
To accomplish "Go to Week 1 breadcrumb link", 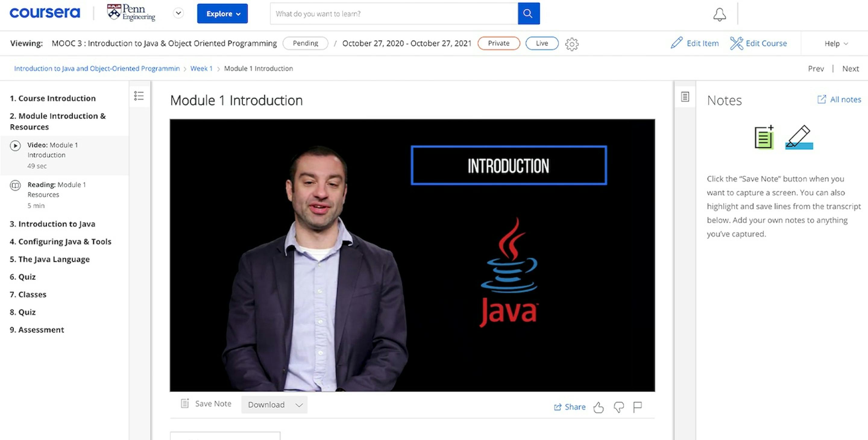I will 201,68.
